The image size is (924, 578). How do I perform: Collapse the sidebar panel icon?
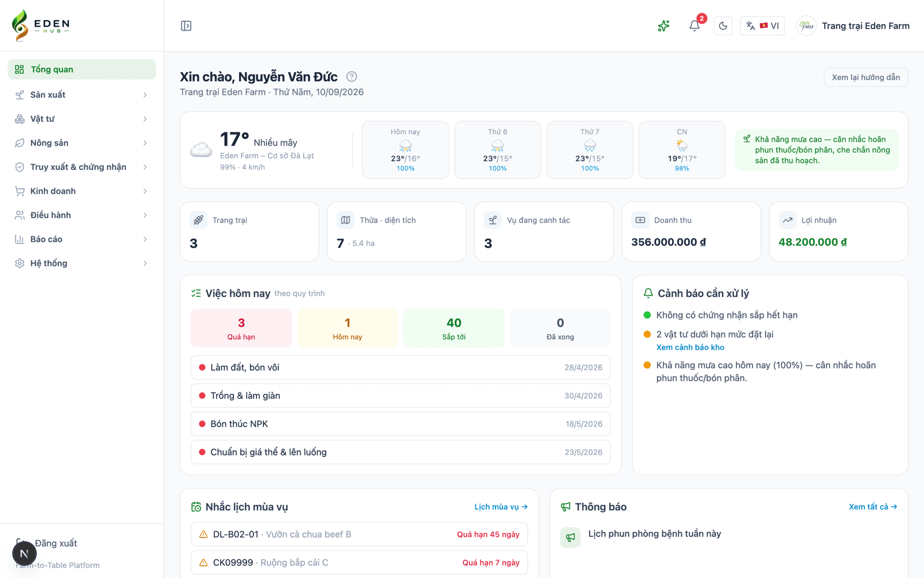point(186,26)
